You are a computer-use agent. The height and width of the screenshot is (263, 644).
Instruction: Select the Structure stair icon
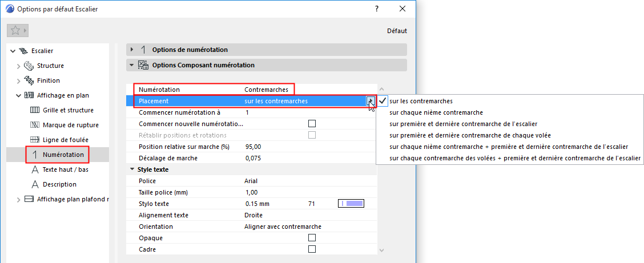tap(29, 66)
